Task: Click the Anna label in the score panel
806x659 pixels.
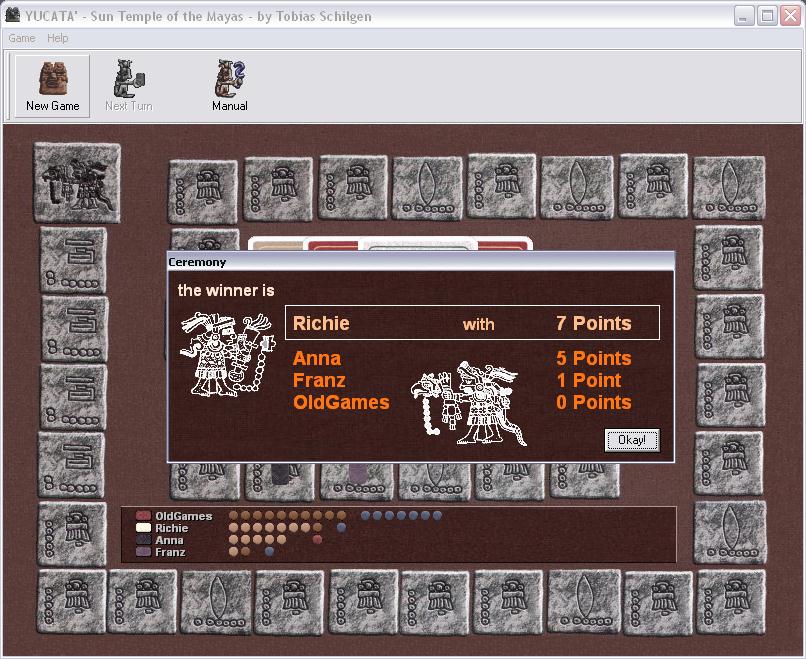Action: pyautogui.click(x=169, y=540)
